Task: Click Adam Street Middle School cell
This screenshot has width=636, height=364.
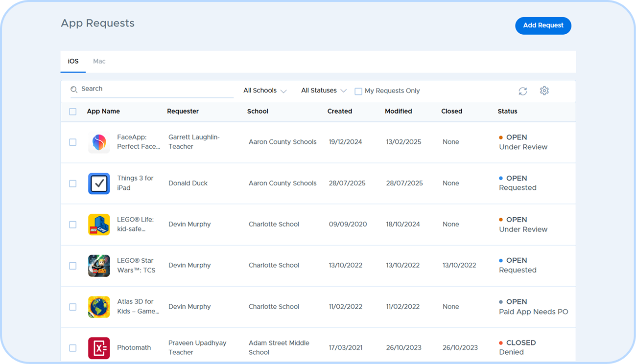Action: [x=279, y=347]
